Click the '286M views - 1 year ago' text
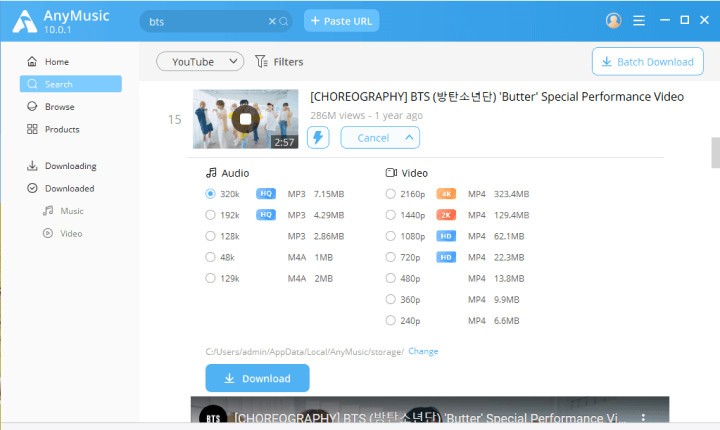The width and height of the screenshot is (720, 430). point(366,115)
